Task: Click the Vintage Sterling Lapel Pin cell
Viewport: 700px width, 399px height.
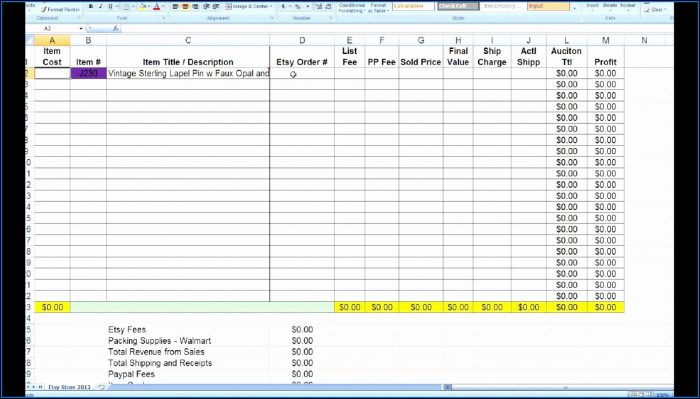Action: (x=188, y=73)
